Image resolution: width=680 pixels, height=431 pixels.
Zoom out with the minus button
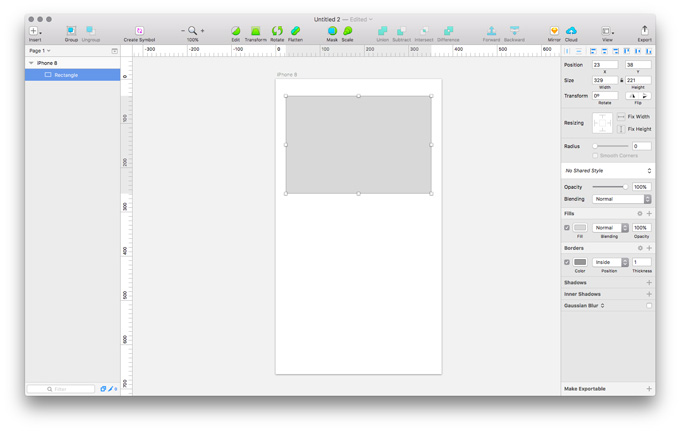(183, 31)
